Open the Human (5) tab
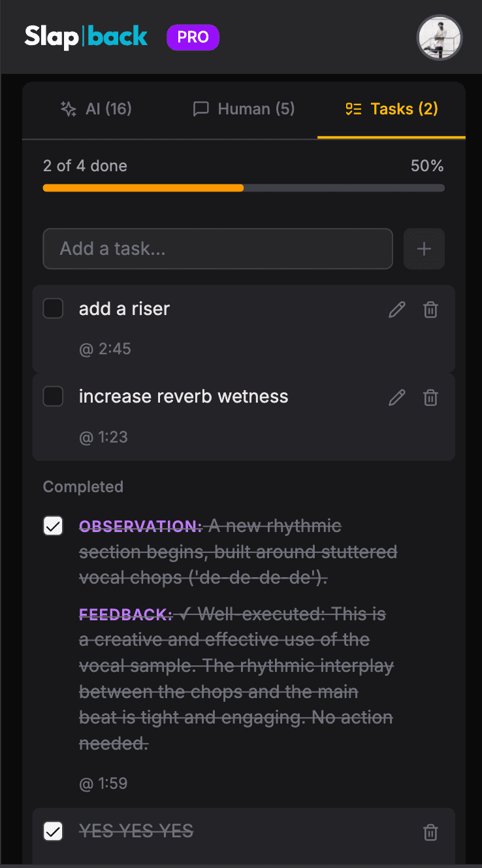This screenshot has height=868, width=482. pyautogui.click(x=243, y=108)
